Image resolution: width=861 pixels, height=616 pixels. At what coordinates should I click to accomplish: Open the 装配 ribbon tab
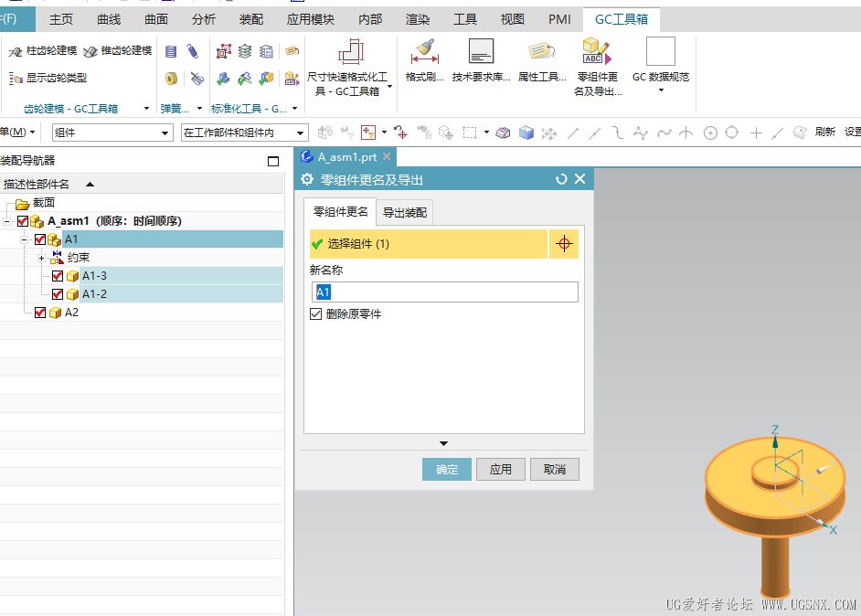(252, 19)
